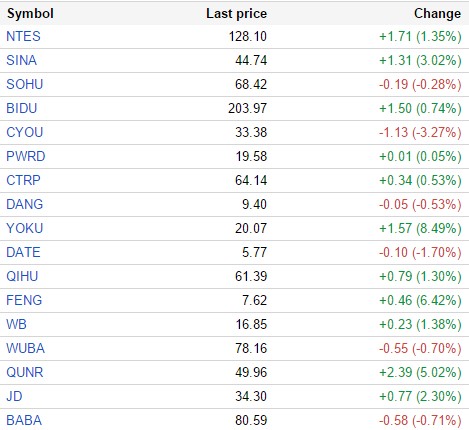The width and height of the screenshot is (469, 430).
Task: Click the CYOU ticker symbol
Action: [25, 132]
